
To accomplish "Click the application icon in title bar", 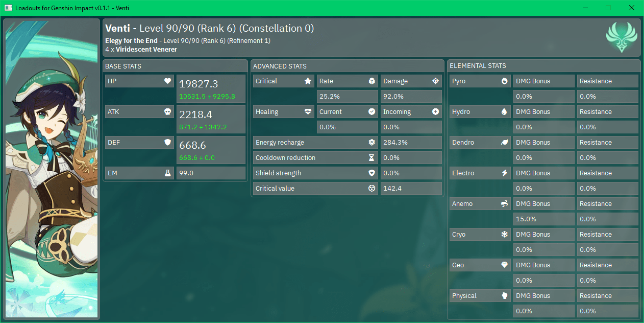I will (9, 8).
